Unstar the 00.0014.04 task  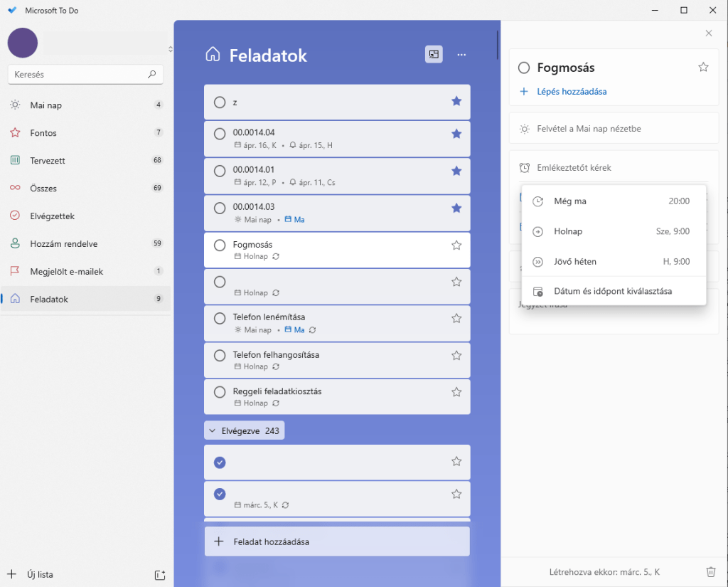coord(456,134)
